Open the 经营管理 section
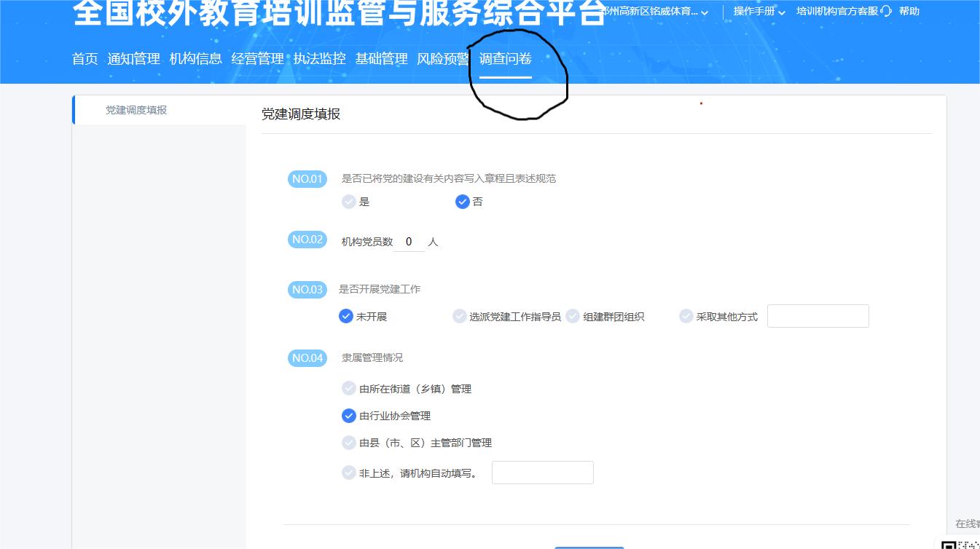Viewport: 980px width, 549px height. click(257, 59)
